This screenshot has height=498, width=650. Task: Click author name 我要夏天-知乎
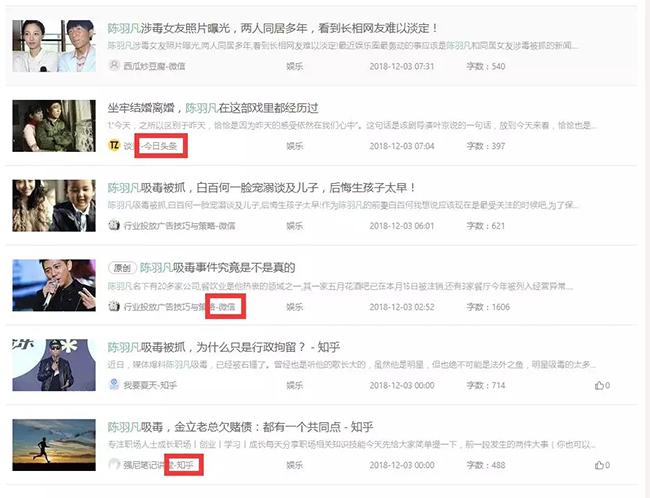tap(150, 385)
